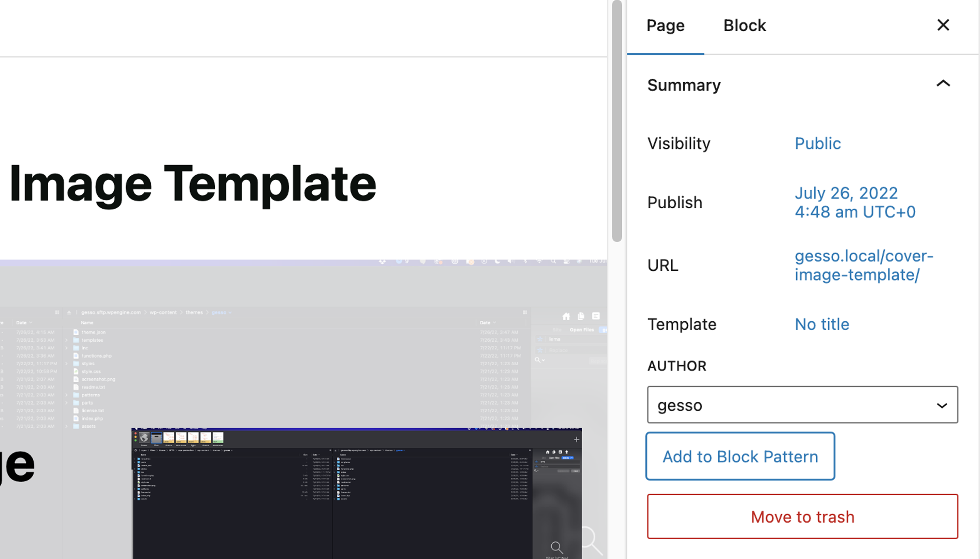Edit the gesso.local/cover-image-template/ URL
Image resolution: width=980 pixels, height=559 pixels.
[863, 265]
